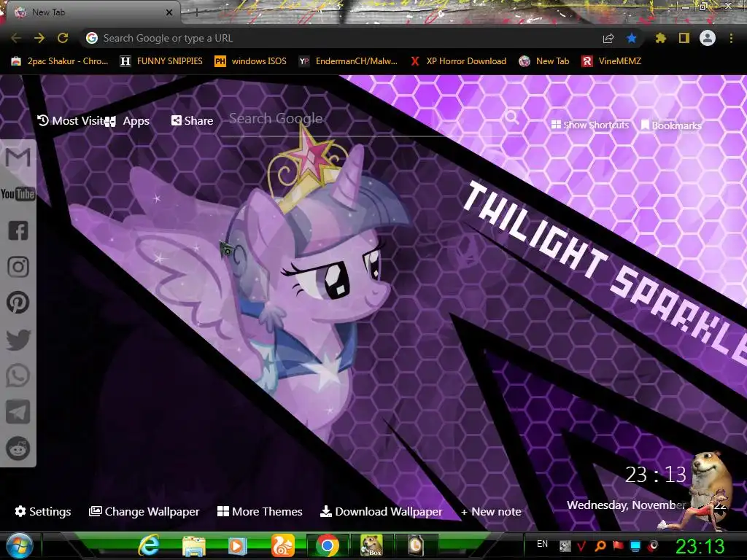Open new tab Settings

point(43,511)
